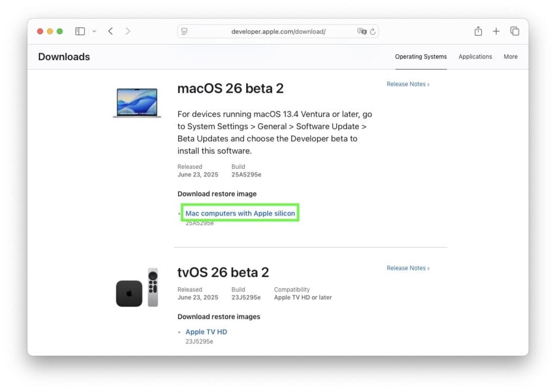Screen dimensions: 556x392
Task: Close the window with red button
Action: point(40,31)
